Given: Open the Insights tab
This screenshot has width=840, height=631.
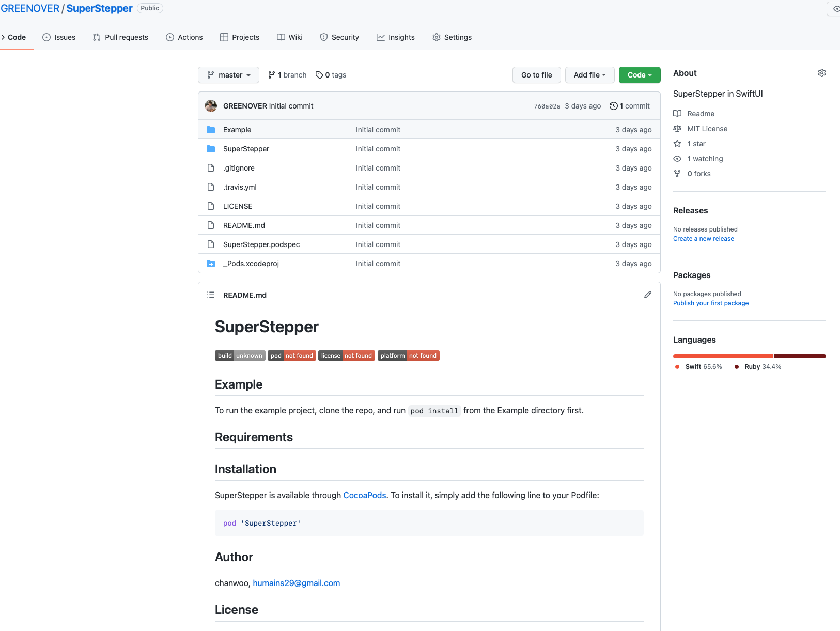Looking at the screenshot, I should point(396,37).
